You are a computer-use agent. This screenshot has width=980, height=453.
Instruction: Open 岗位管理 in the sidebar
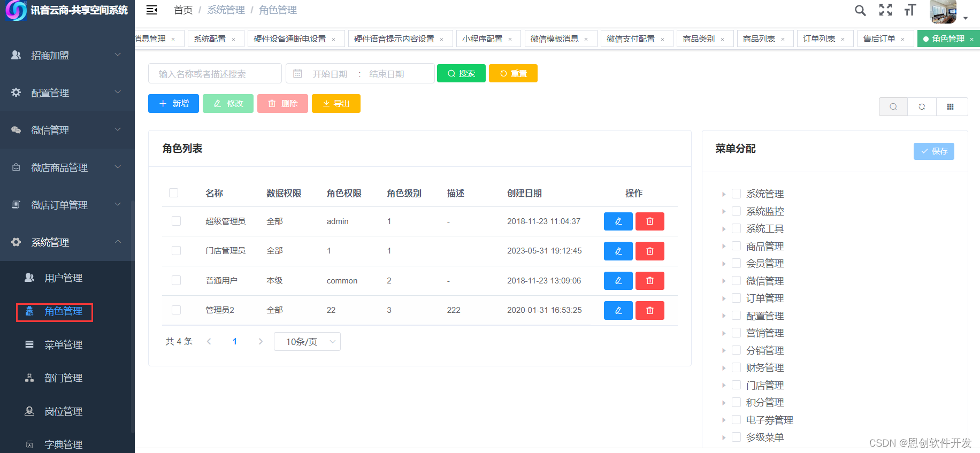(x=67, y=411)
